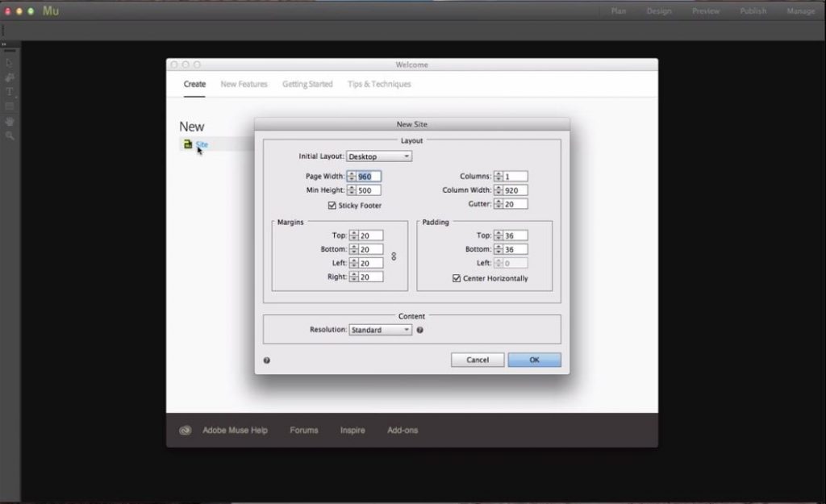Click the help icon at dialog bottom-left
826x504 pixels.
tap(266, 360)
